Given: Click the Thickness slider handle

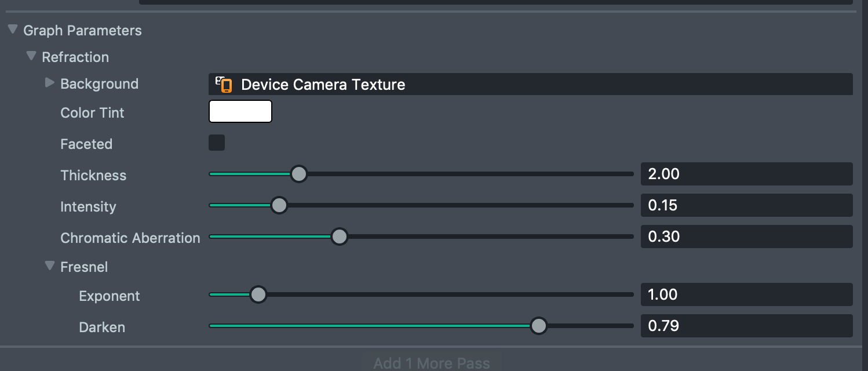Looking at the screenshot, I should (298, 174).
